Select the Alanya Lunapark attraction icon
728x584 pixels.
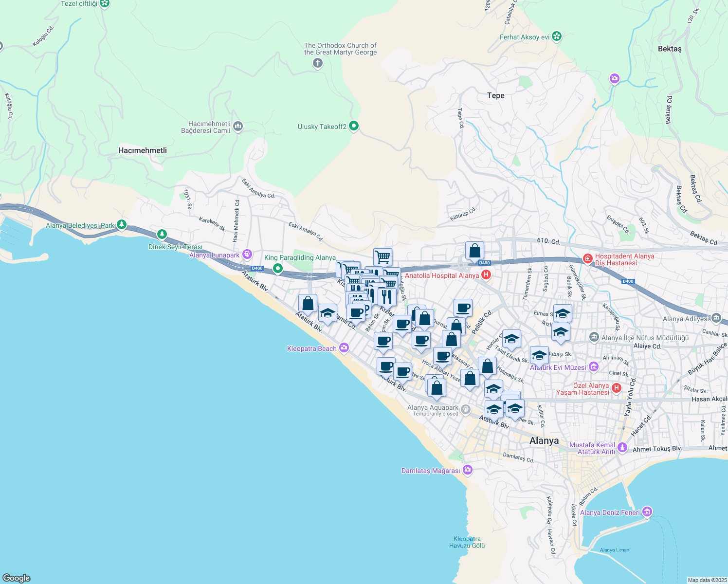[x=247, y=254]
